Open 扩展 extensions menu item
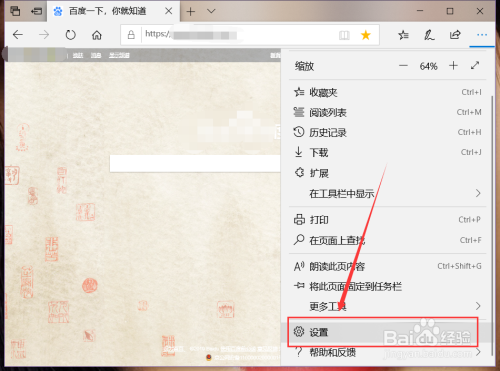The height and width of the screenshot is (371, 500). click(388, 173)
